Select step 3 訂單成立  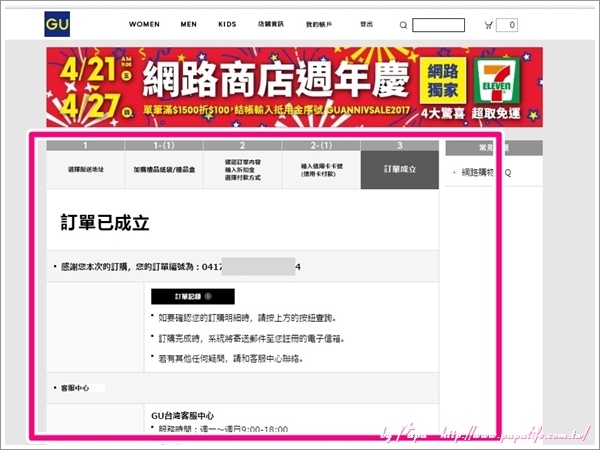[x=399, y=165]
